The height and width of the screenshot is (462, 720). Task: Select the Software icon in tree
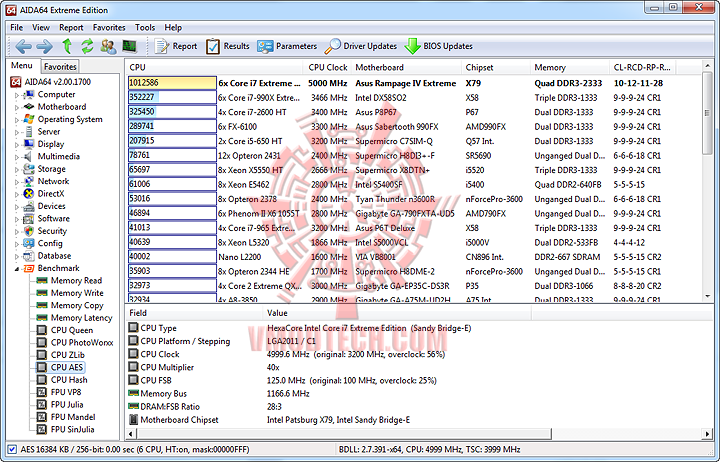29,219
